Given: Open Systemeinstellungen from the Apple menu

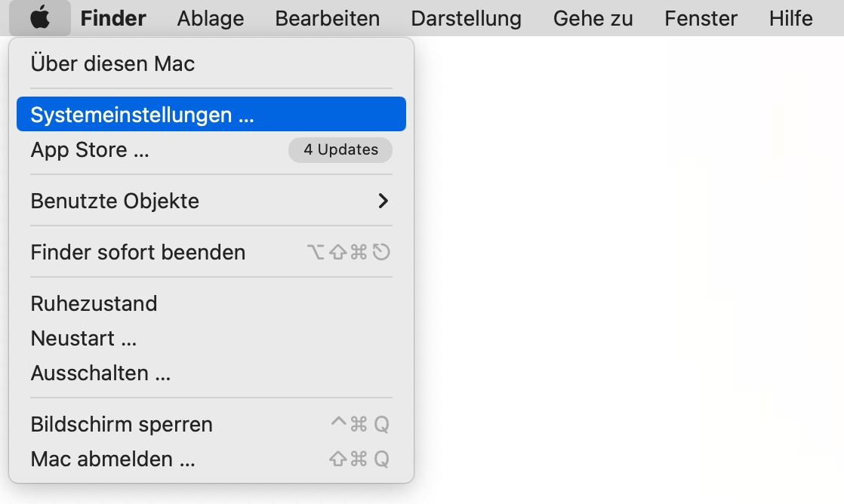Looking at the screenshot, I should (142, 115).
